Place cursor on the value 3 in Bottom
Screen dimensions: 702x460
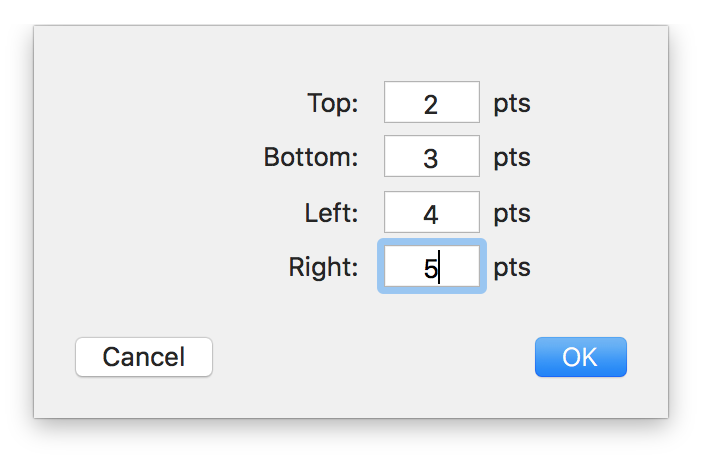(431, 158)
